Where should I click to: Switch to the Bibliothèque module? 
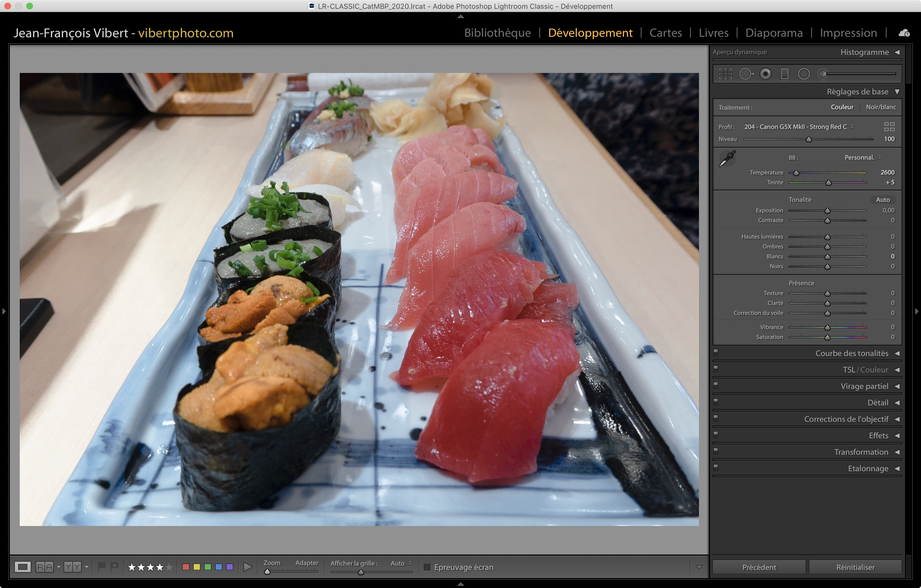[497, 33]
